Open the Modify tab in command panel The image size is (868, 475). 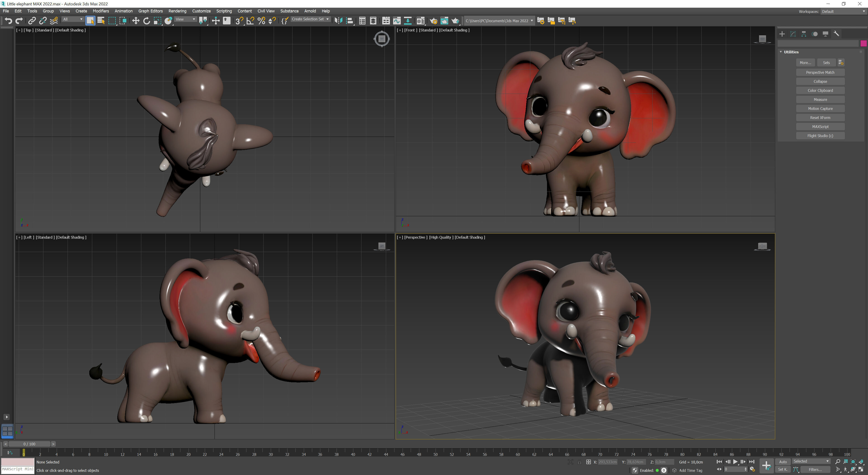(x=793, y=34)
